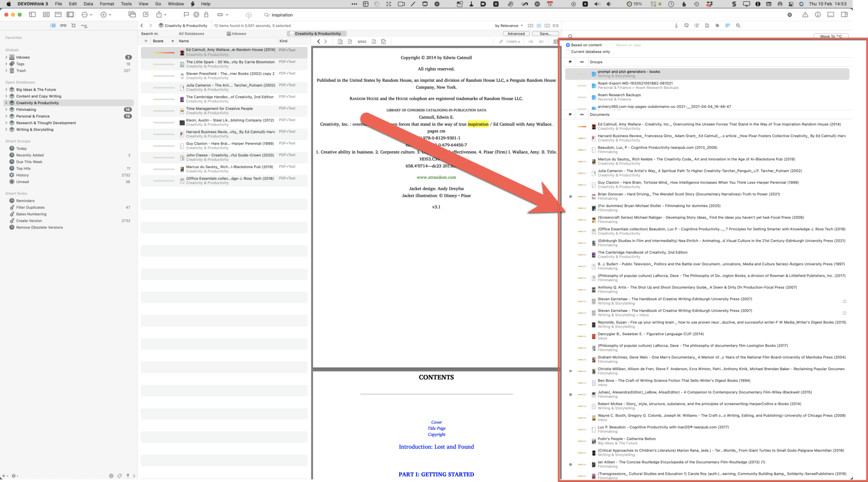Screen dimensions: 868x482
Task: Select the Inboxes search scope
Action: [236, 33]
